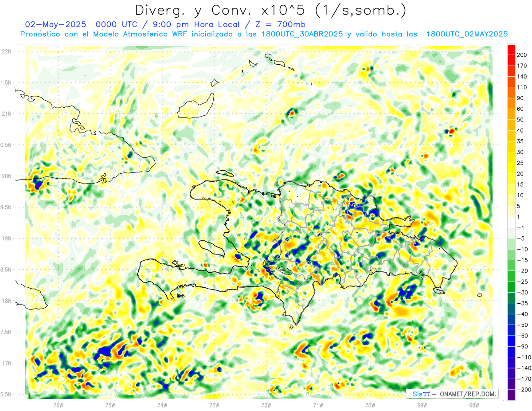
Task: Click the positive colorbar value '15'
Action: (x=520, y=184)
